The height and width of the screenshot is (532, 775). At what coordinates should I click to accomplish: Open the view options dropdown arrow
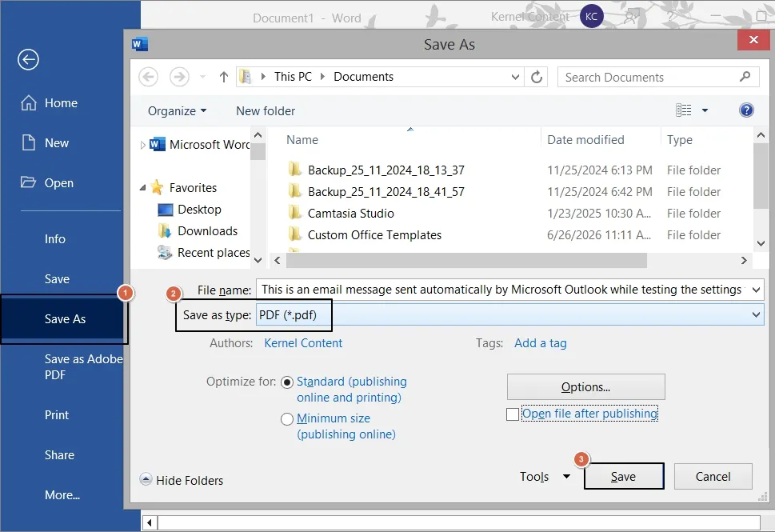(x=705, y=110)
